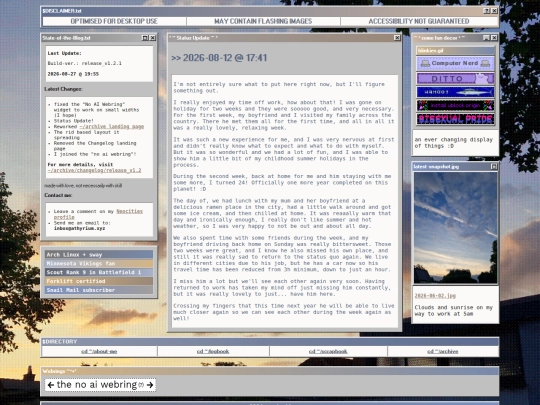The height and width of the screenshot is (405, 540).
Task: Click the Scout Rank 9 in Battlefield 1 badge
Action: pos(99,272)
